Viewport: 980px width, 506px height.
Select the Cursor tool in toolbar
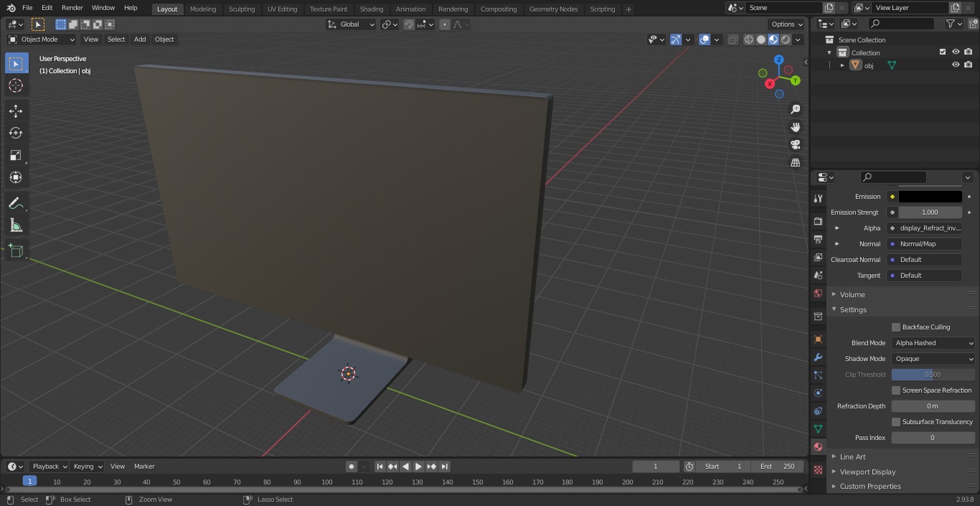point(16,85)
